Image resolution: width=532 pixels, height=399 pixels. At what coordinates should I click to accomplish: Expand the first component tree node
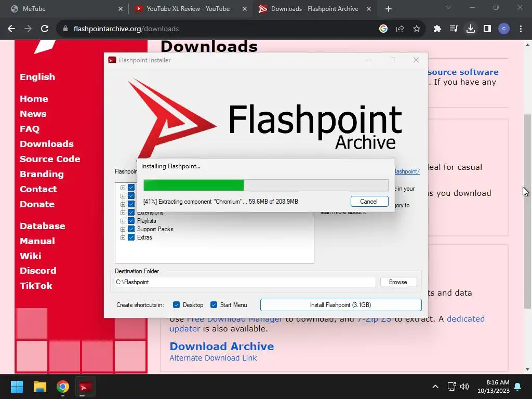123,188
